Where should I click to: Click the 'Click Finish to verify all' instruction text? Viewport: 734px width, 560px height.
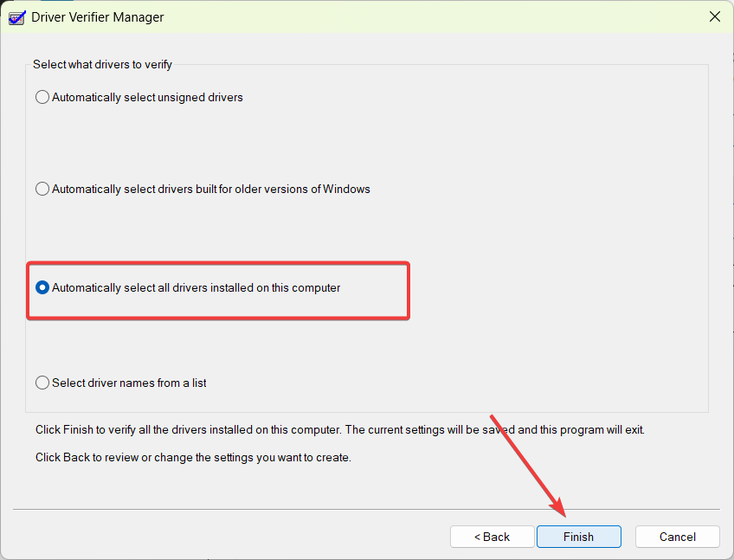[340, 430]
